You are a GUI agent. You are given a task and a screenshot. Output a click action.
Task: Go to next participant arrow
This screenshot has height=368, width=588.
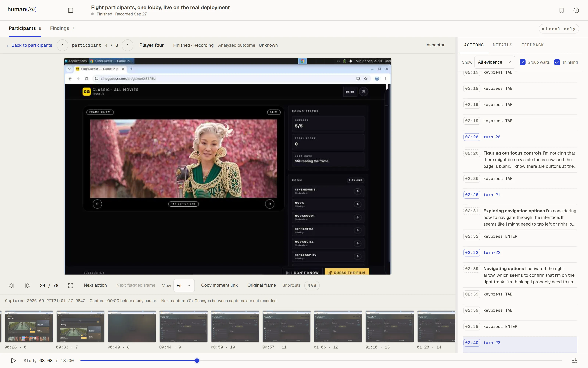(127, 45)
